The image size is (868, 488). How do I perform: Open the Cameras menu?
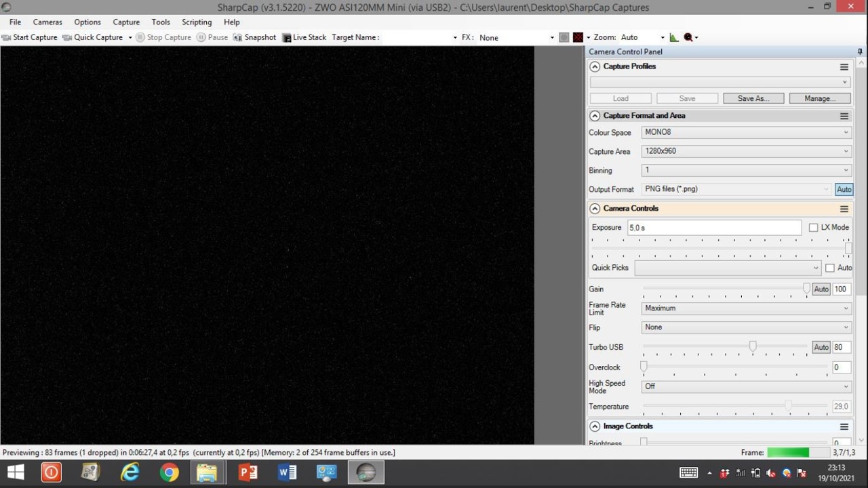[x=47, y=22]
